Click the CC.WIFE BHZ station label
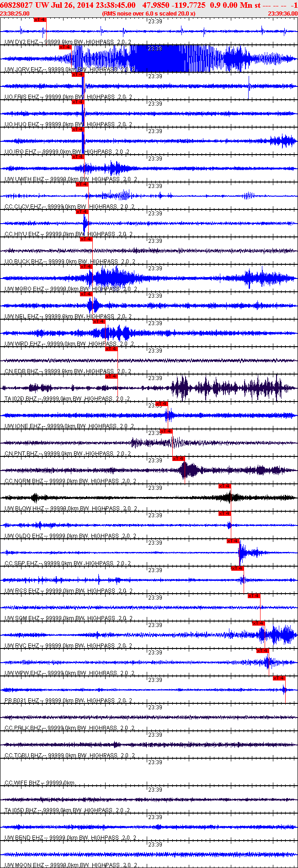 pos(22,783)
